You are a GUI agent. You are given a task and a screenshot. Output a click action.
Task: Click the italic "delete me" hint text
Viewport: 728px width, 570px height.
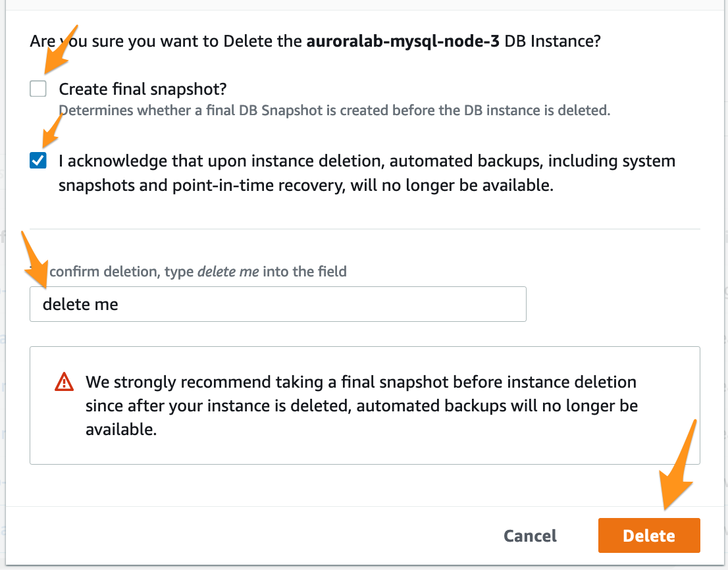click(228, 272)
